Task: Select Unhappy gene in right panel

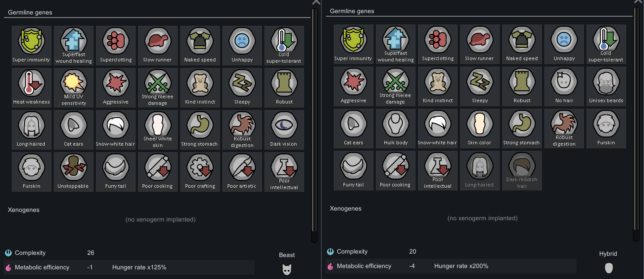Action: [564, 44]
